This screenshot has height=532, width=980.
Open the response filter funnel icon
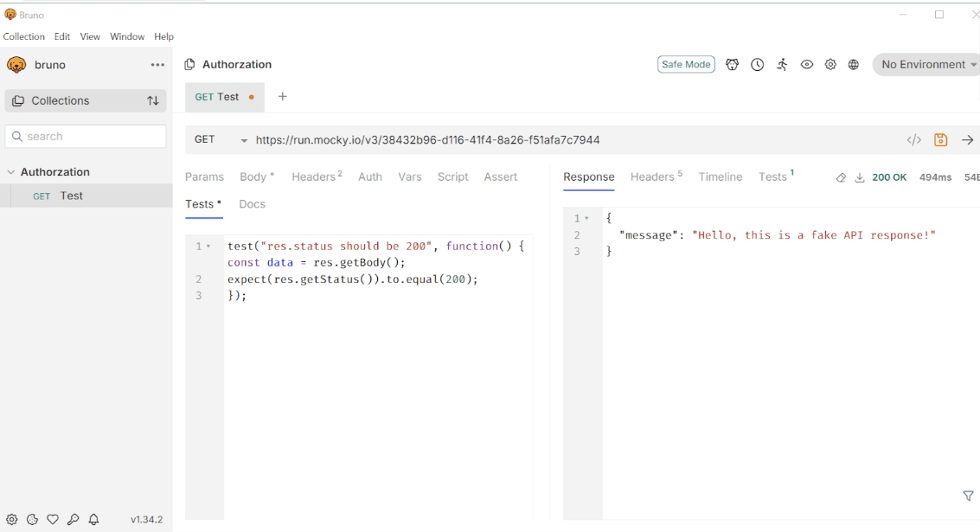[x=968, y=496]
